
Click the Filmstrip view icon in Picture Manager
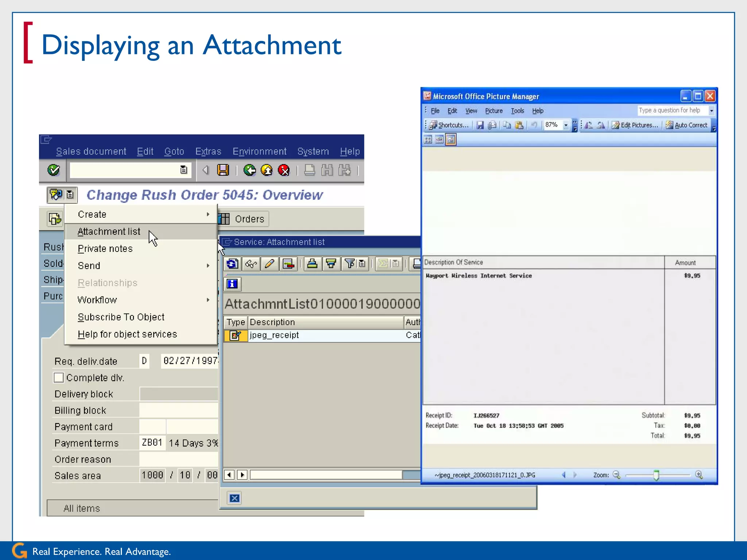[x=439, y=139]
